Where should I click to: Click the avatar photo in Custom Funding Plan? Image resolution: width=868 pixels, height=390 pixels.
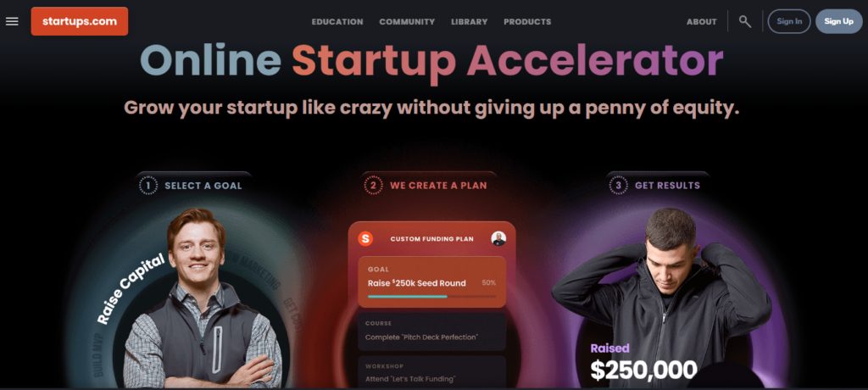pyautogui.click(x=498, y=239)
